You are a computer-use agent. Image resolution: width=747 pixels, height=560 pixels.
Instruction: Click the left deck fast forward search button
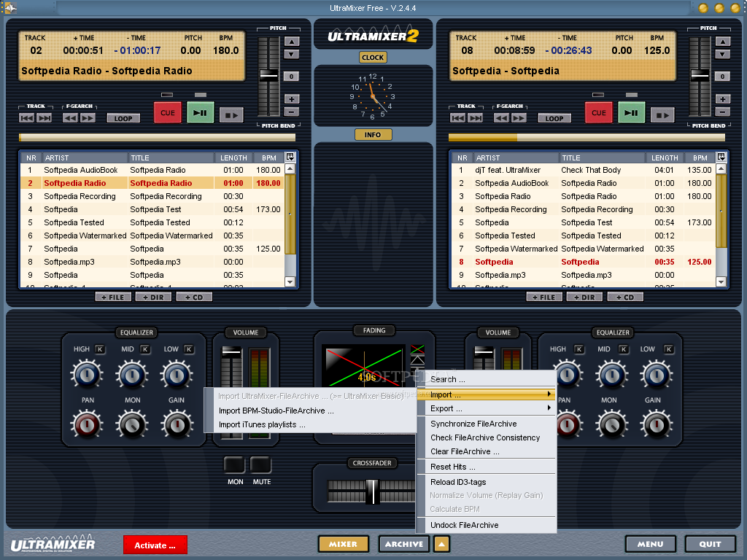click(88, 117)
